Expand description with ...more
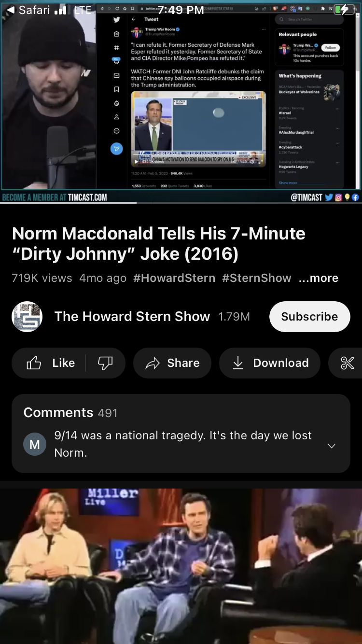 [x=319, y=278]
